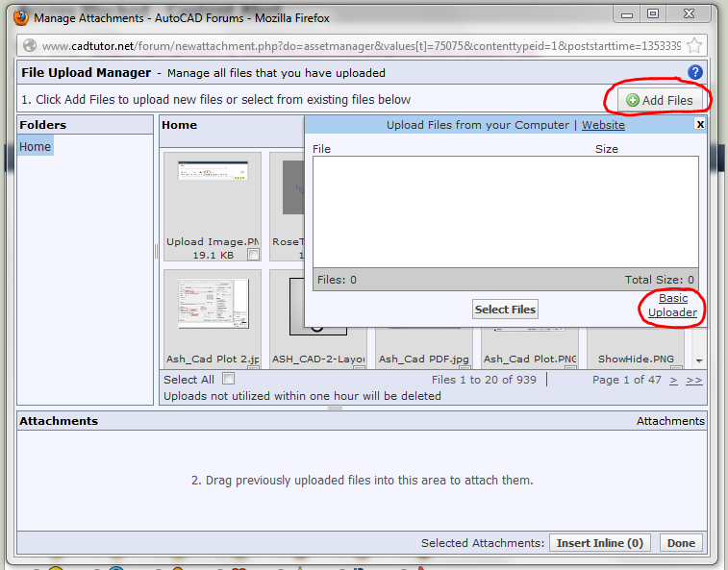Image resolution: width=728 pixels, height=570 pixels.
Task: Close the upload popup with the X
Action: click(x=700, y=124)
